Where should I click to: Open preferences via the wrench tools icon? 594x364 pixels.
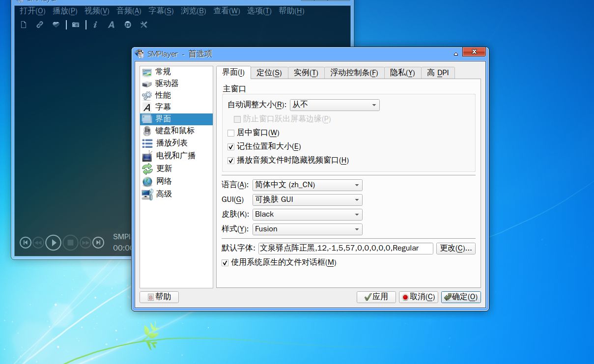144,25
